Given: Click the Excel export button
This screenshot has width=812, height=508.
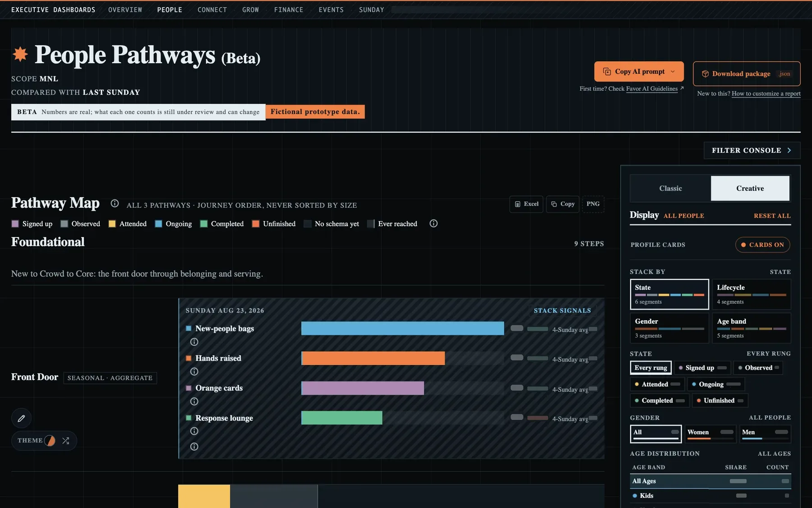Looking at the screenshot, I should (526, 204).
